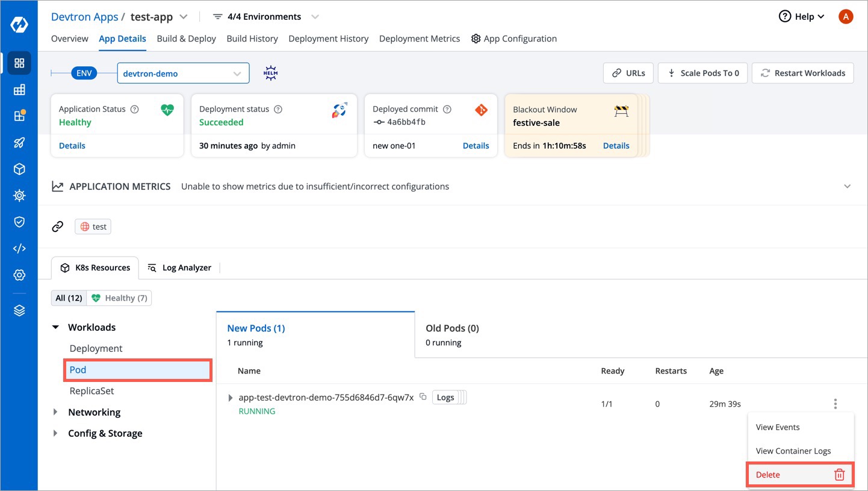The width and height of the screenshot is (868, 491).
Task: Expand the Config & Storage section
Action: pos(56,433)
